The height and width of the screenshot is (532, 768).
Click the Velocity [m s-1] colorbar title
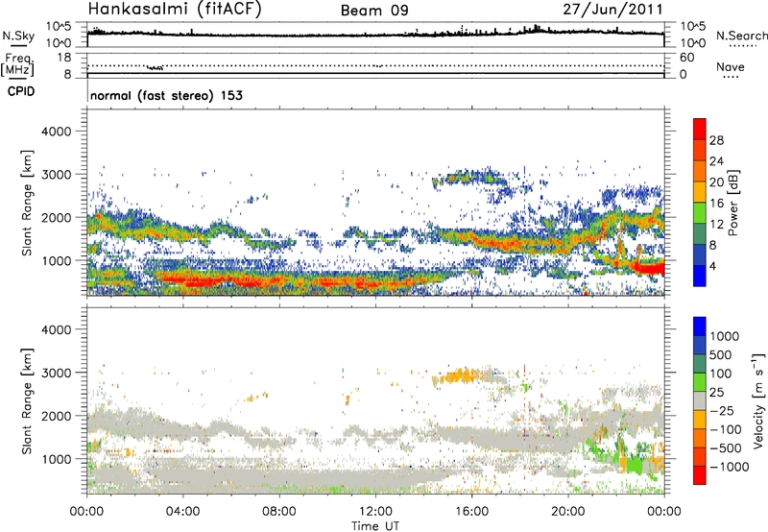(x=758, y=400)
